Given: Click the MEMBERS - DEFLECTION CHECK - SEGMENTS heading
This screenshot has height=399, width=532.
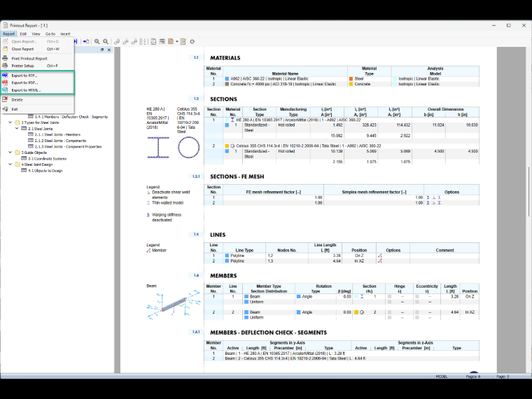Looking at the screenshot, I should pyautogui.click(x=268, y=332).
